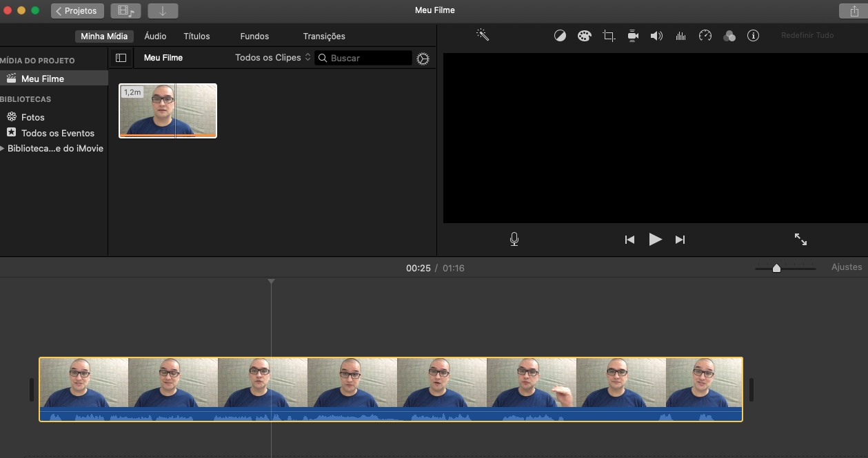Expand the Biblioteca do iMovie tree item
This screenshot has height=458, width=868.
tap(3, 148)
